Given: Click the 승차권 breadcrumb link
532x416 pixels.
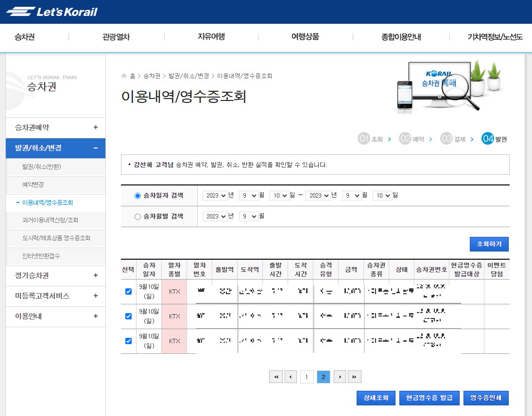Looking at the screenshot, I should [x=152, y=76].
